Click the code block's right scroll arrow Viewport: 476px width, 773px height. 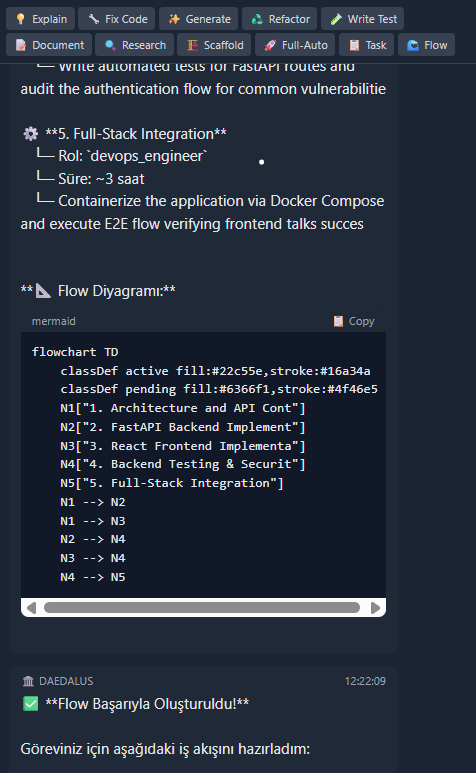(375, 607)
